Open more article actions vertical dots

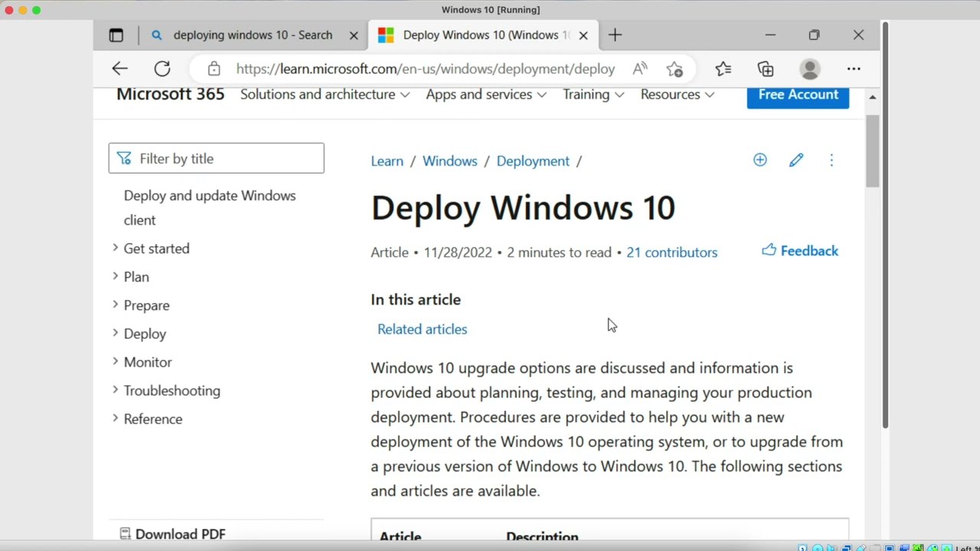pos(831,160)
